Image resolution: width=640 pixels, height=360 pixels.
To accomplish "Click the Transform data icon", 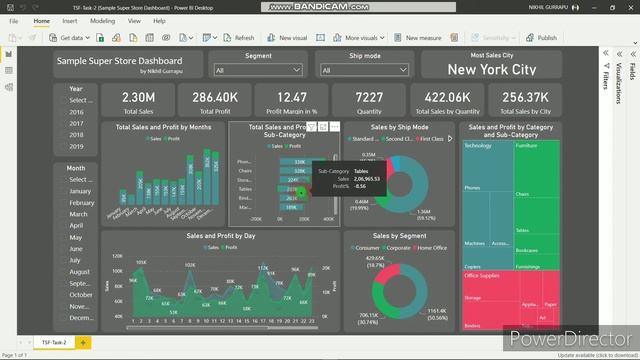I will pyautogui.click(x=207, y=38).
